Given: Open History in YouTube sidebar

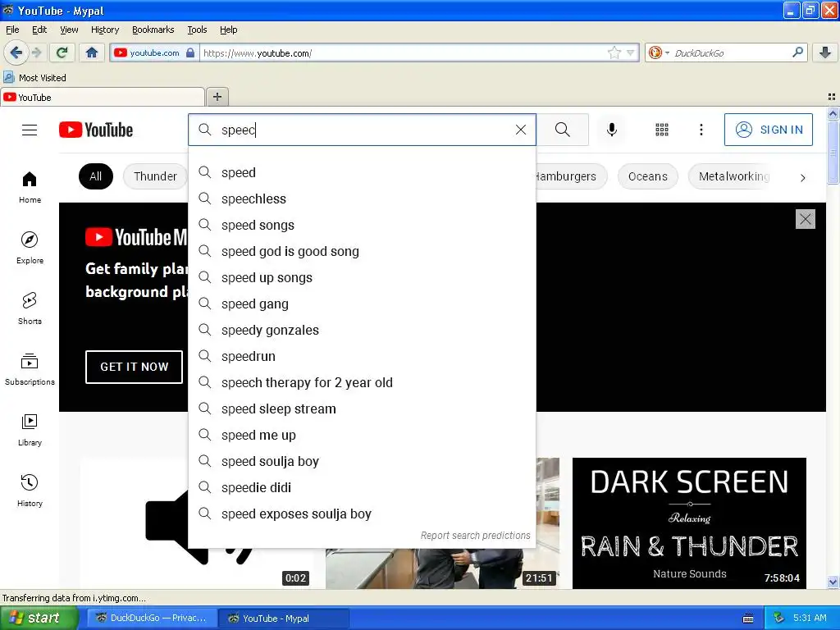Looking at the screenshot, I should 30,491.
